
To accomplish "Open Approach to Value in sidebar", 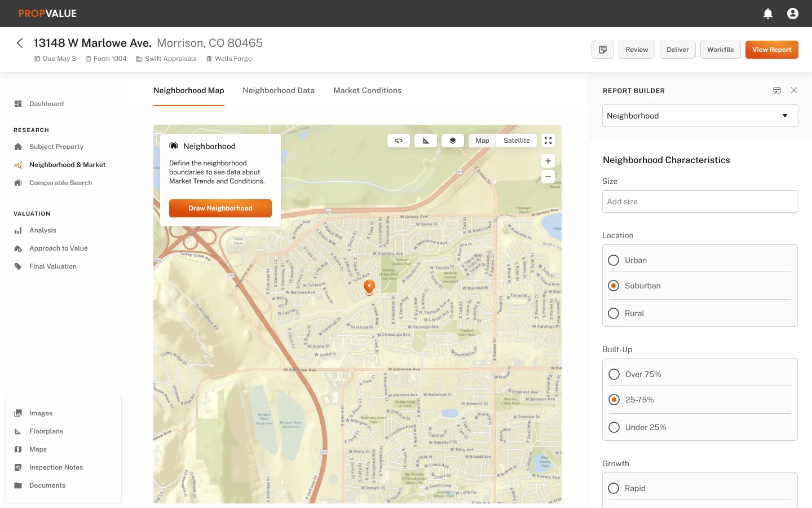I will (x=59, y=248).
